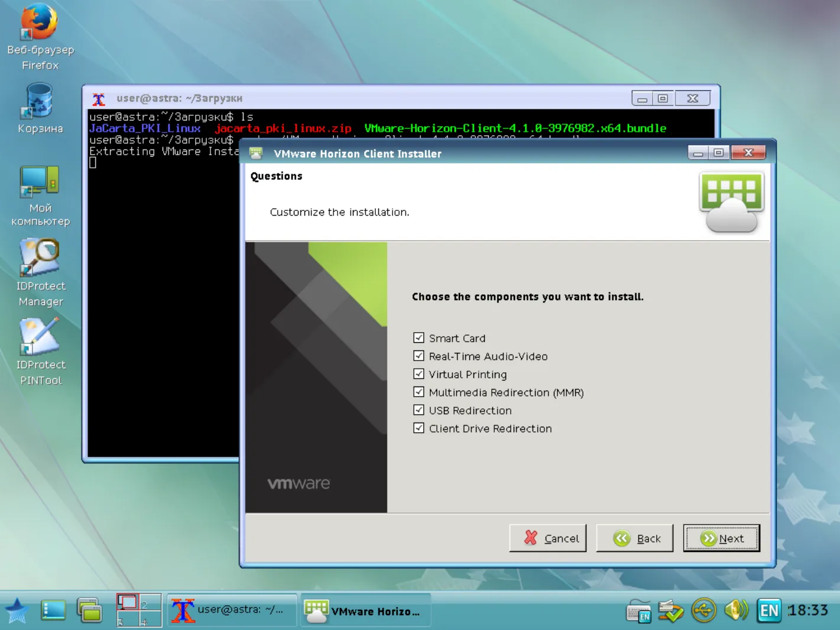Viewport: 840px width, 630px height.
Task: Open the Корзина trash desktop icon
Action: pos(40,109)
